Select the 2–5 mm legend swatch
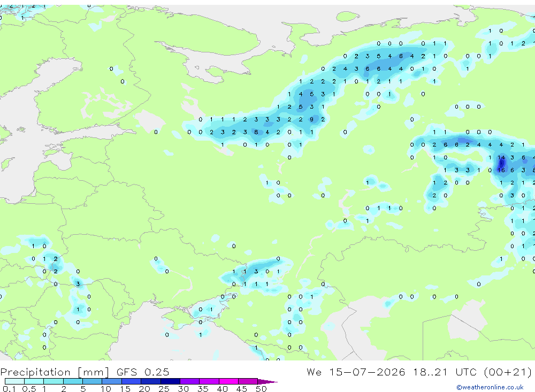This screenshot has width=535, height=392. tap(73, 381)
